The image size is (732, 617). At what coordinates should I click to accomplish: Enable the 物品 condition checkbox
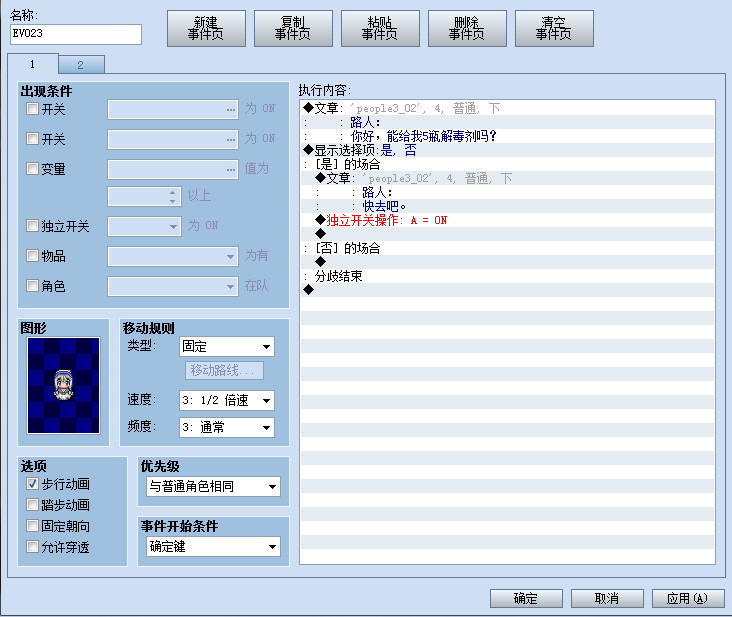click(32, 255)
